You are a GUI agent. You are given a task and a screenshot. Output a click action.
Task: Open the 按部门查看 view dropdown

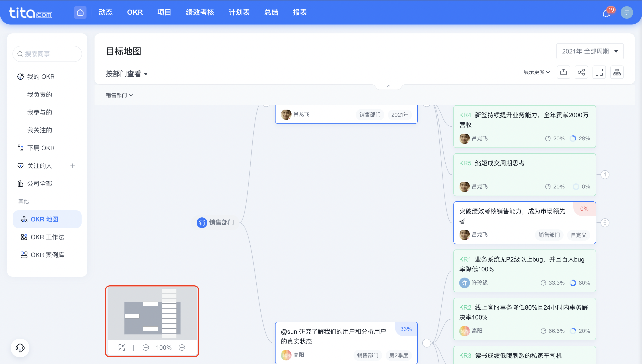click(x=127, y=74)
